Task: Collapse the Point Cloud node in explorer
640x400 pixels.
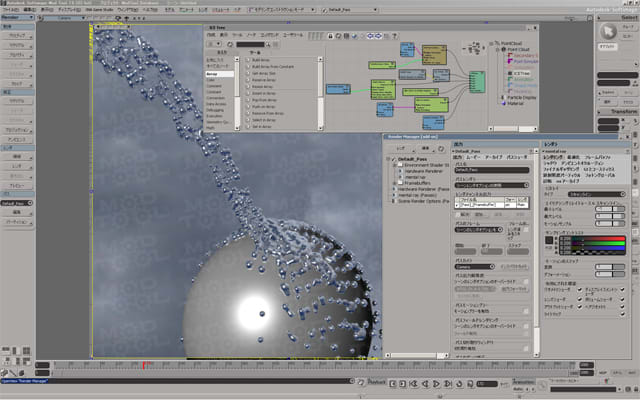Action: click(498, 49)
